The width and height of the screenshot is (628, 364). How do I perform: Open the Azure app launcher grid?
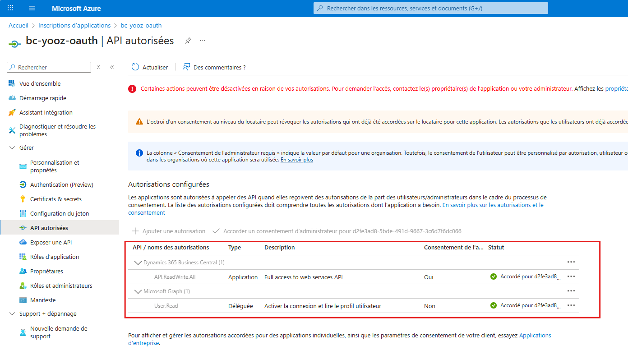10,8
